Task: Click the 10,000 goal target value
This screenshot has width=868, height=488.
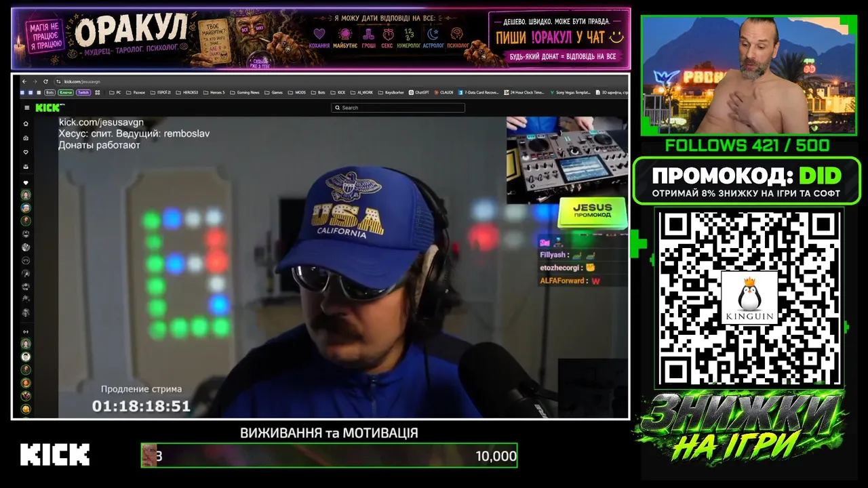Action: [496, 456]
